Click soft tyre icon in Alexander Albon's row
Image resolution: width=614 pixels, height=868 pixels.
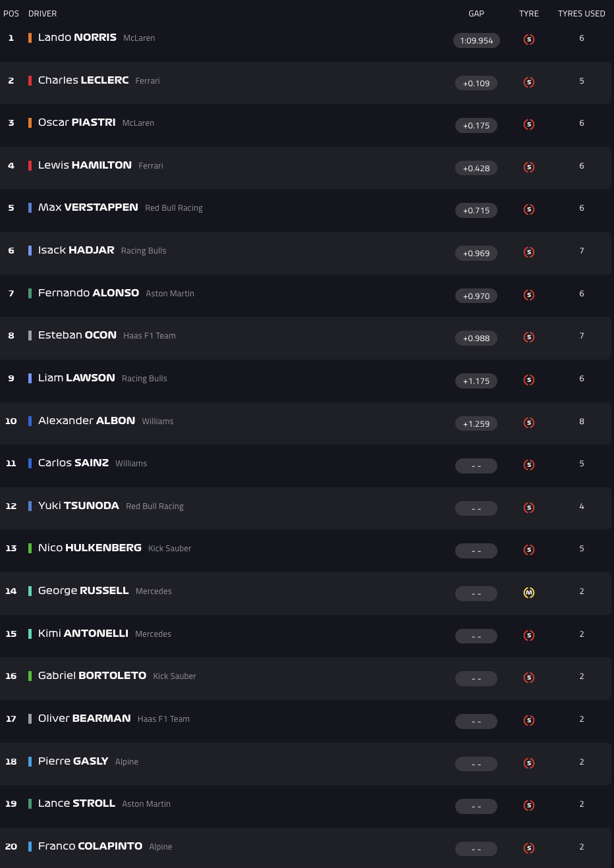(528, 423)
